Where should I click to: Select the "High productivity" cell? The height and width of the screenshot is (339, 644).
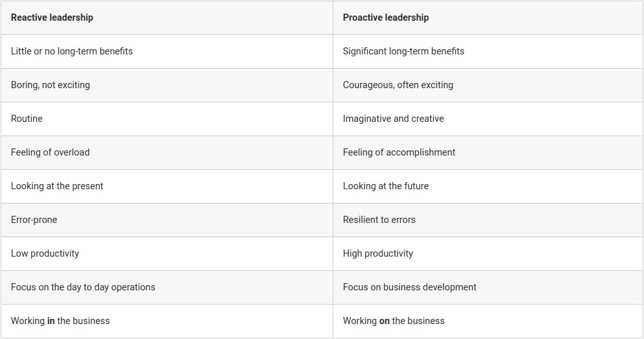click(x=488, y=253)
